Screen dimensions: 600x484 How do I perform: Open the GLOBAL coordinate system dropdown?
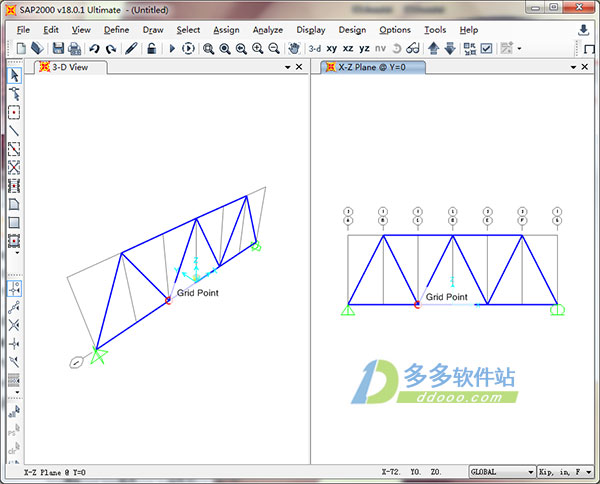tap(502, 472)
